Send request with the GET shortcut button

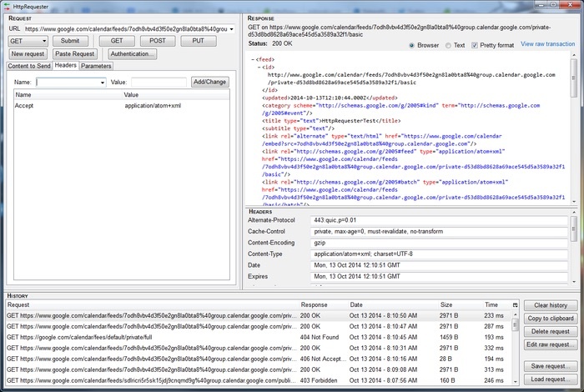[117, 41]
